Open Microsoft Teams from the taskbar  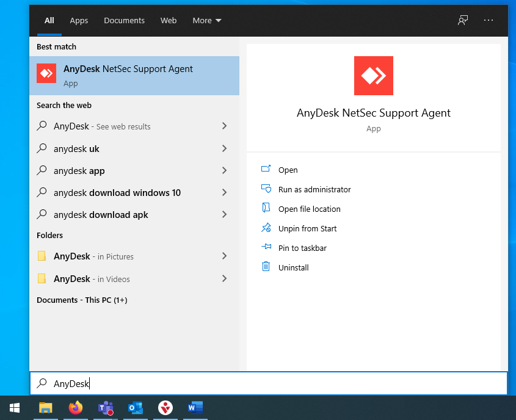[x=106, y=408]
